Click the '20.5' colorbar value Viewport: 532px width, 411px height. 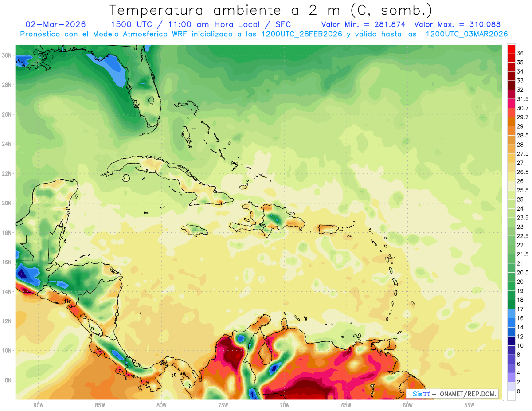click(523, 273)
